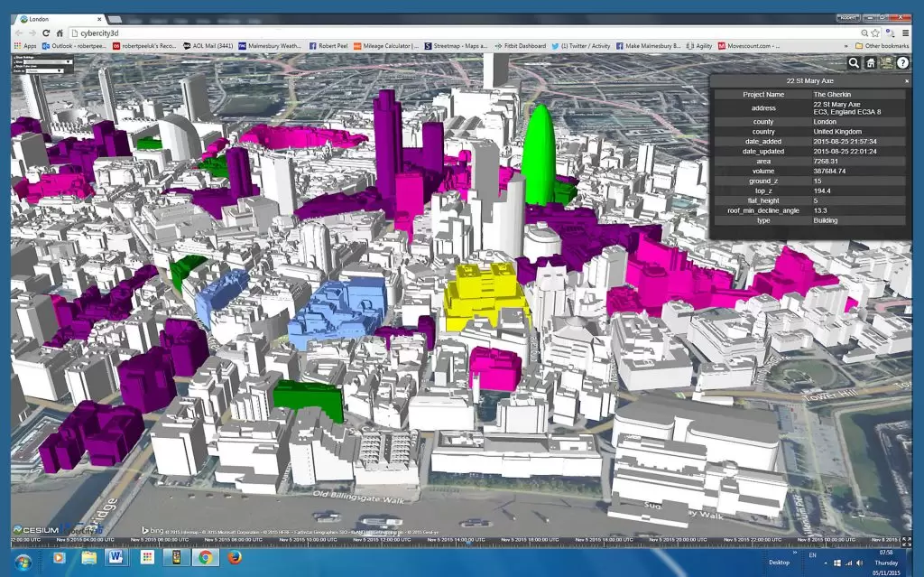The image size is (924, 577).
Task: Switch to the London browser tab
Action: [54, 18]
